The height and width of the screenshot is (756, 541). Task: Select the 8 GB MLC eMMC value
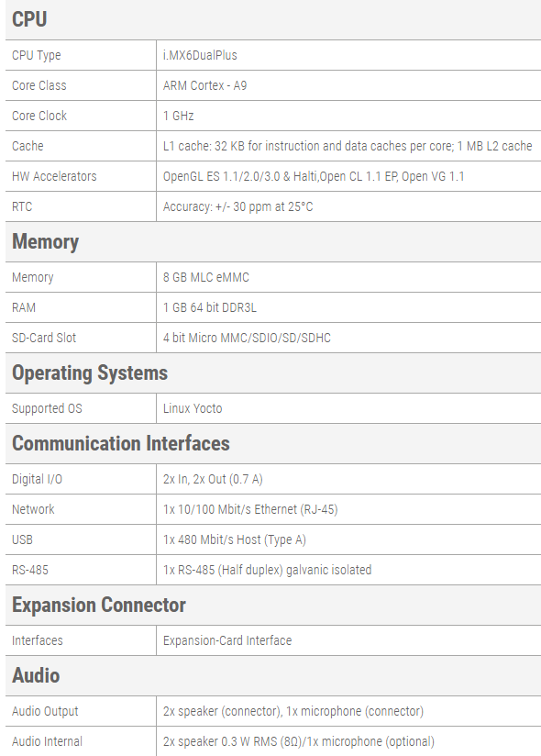coord(205,277)
